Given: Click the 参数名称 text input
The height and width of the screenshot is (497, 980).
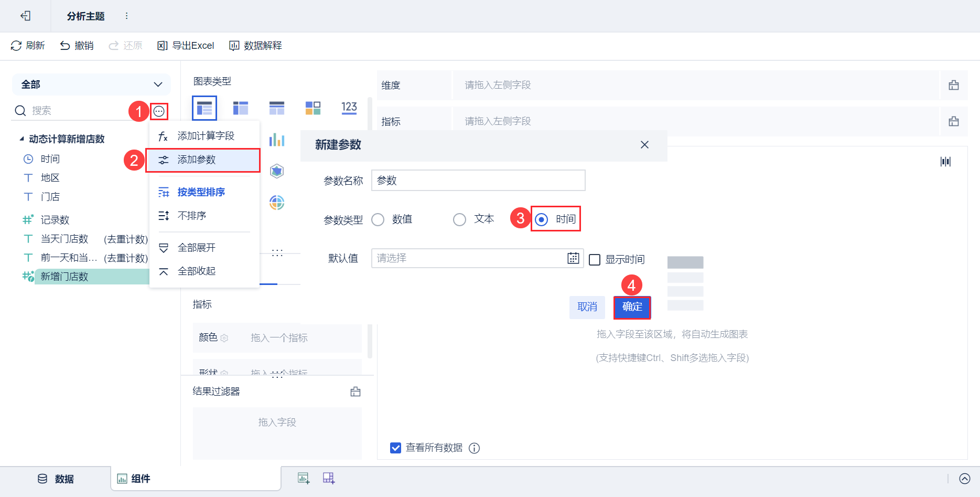Looking at the screenshot, I should [x=478, y=181].
